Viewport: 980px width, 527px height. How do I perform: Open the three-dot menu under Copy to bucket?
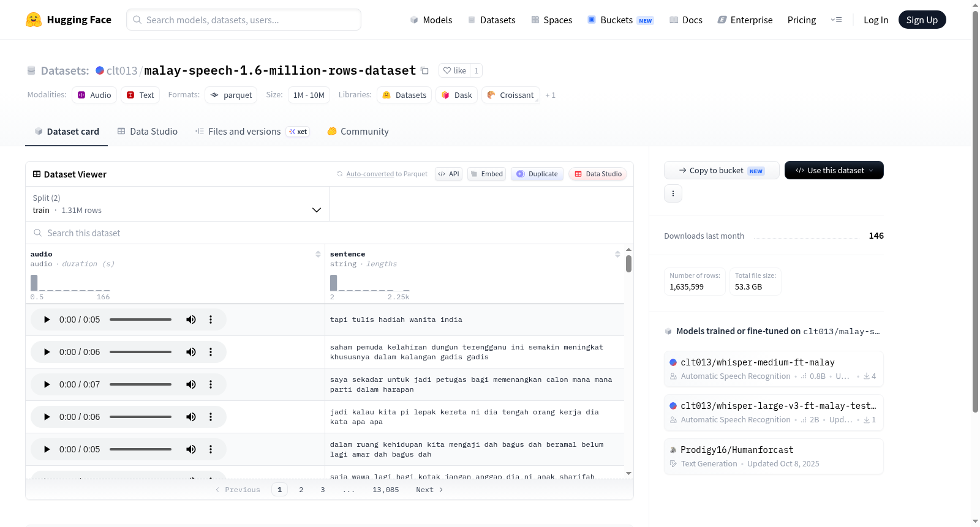(673, 193)
